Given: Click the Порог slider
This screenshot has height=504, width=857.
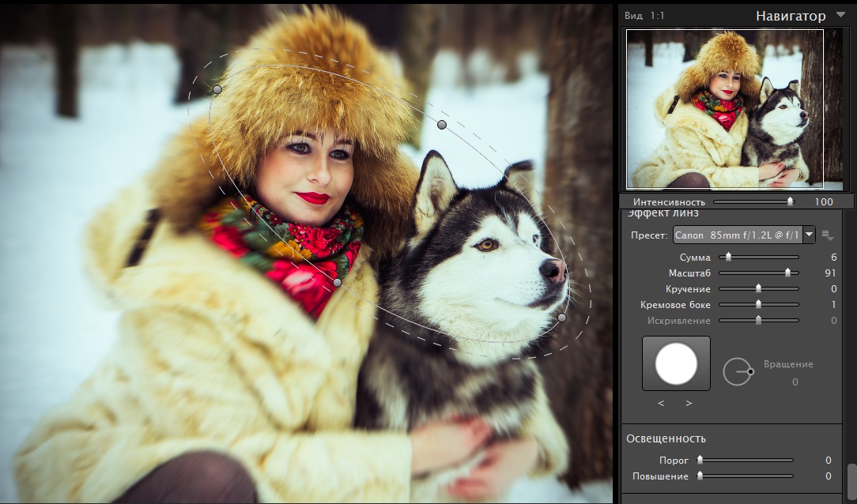Looking at the screenshot, I should (746, 461).
